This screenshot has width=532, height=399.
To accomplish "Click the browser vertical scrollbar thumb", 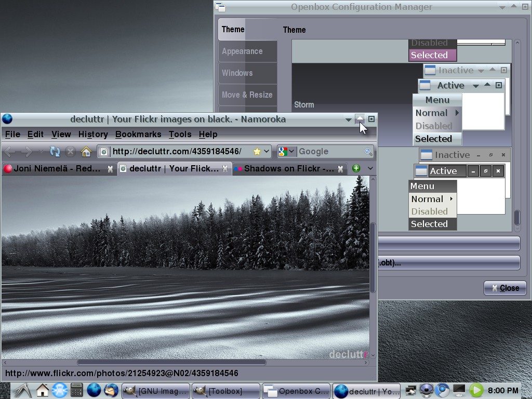I will pyautogui.click(x=373, y=258).
